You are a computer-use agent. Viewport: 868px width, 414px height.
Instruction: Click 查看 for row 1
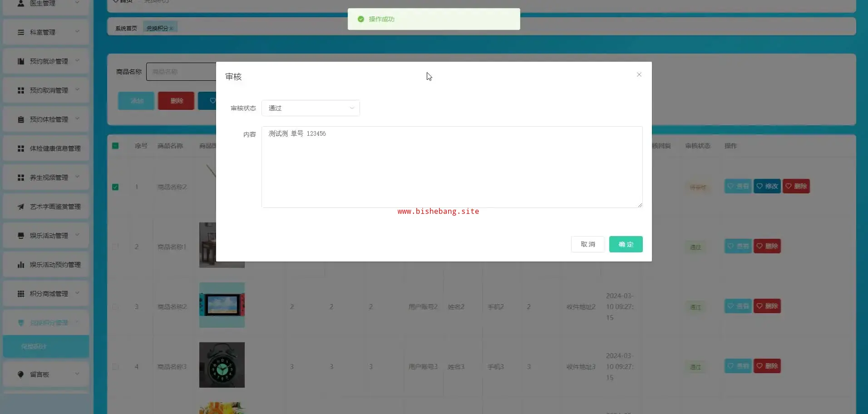(738, 186)
